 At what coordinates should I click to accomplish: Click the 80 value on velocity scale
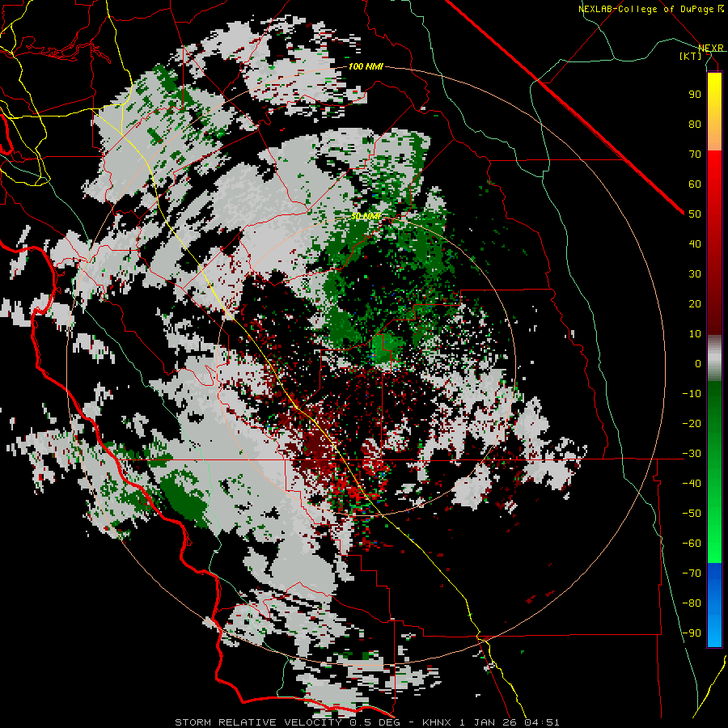[695, 124]
